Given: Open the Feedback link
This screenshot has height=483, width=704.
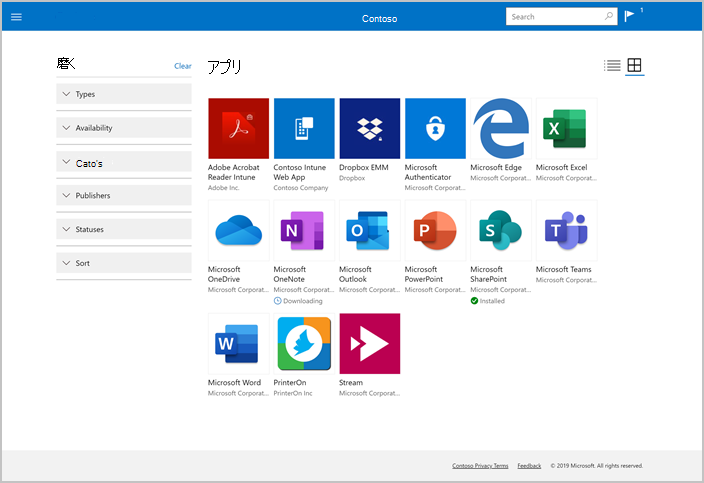Looking at the screenshot, I should coord(529,465).
